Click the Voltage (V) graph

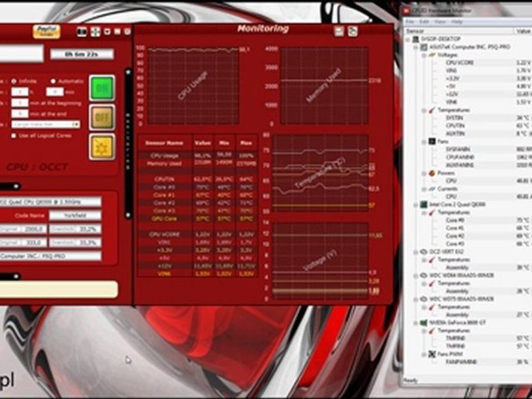pos(320,261)
